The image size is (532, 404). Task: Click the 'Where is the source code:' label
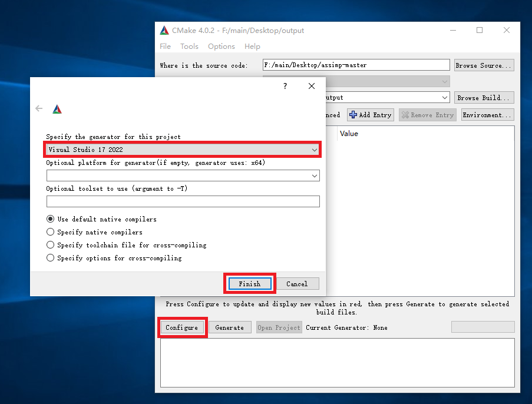[x=204, y=65]
